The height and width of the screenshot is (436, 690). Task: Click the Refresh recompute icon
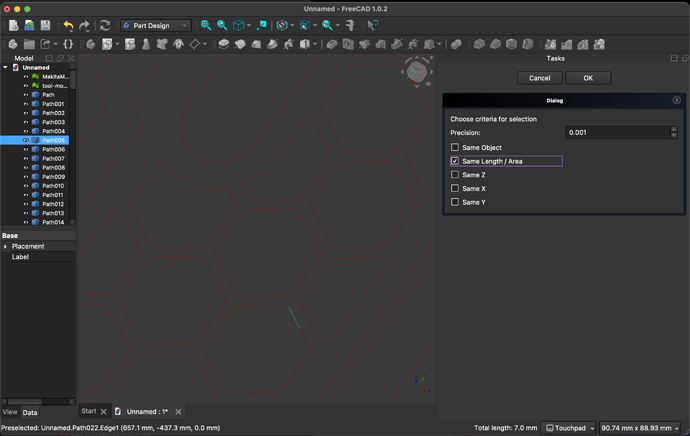pos(104,25)
